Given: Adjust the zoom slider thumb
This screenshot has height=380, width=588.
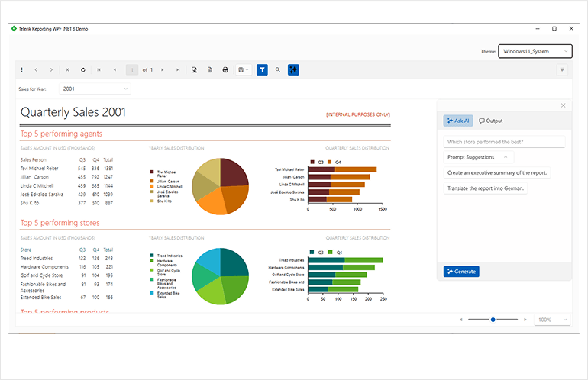Looking at the screenshot, I should (x=493, y=320).
